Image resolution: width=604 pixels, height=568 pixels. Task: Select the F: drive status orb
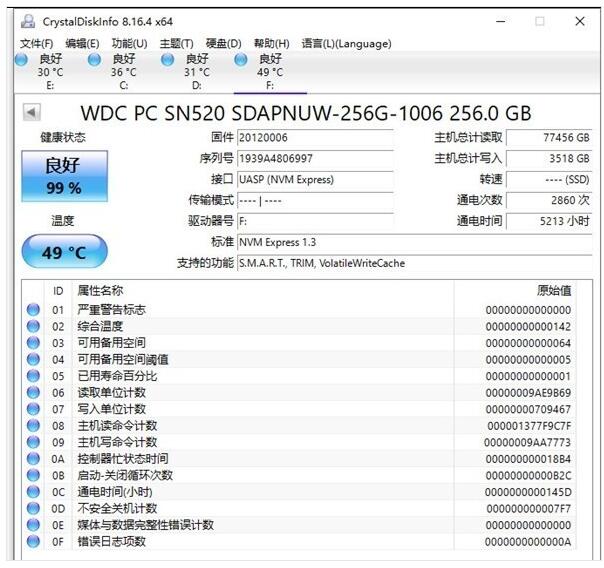point(241,60)
